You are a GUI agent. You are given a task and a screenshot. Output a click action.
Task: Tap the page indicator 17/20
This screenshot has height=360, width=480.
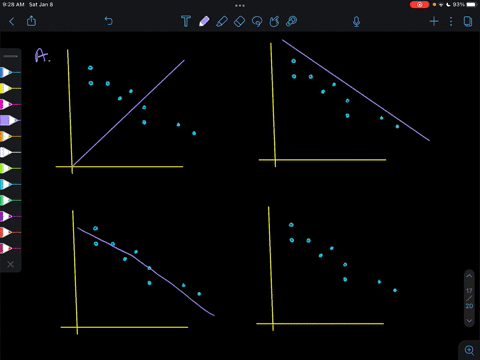coord(469,298)
